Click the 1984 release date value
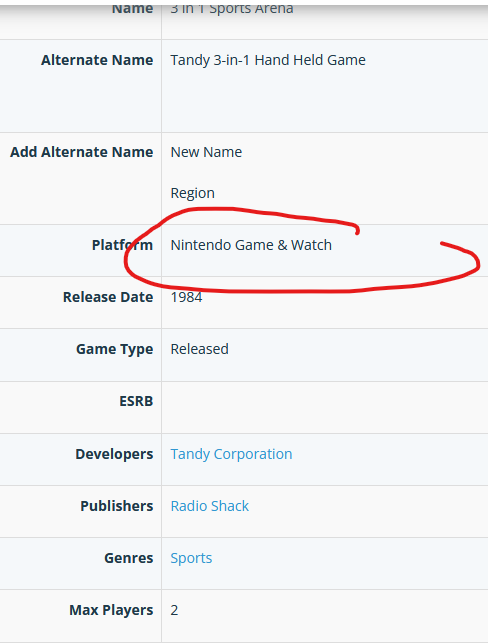The image size is (488, 643). (x=186, y=297)
